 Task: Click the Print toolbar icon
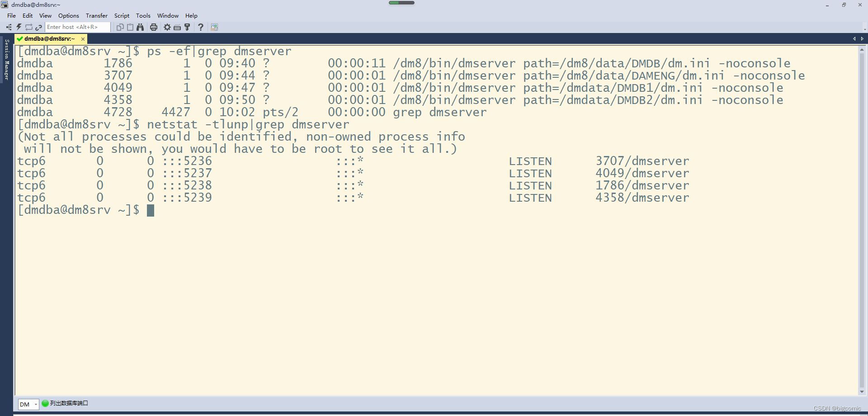154,27
